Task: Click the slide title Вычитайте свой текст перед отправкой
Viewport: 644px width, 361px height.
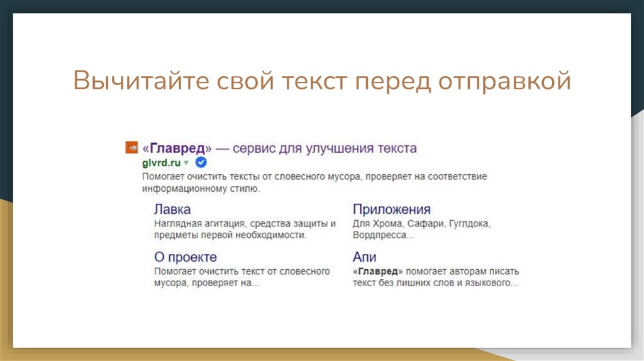Action: point(322,81)
